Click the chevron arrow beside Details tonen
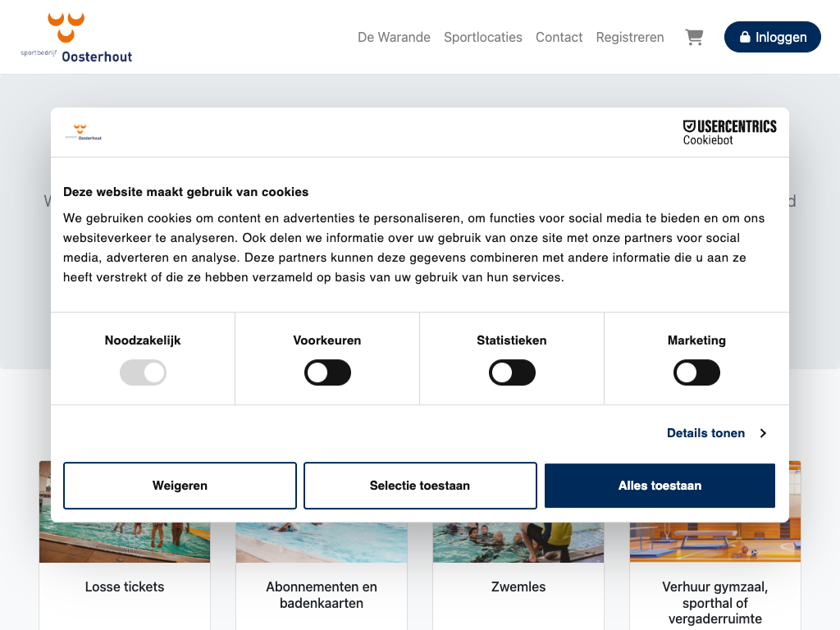Screen dimensions: 840x630 (763, 433)
